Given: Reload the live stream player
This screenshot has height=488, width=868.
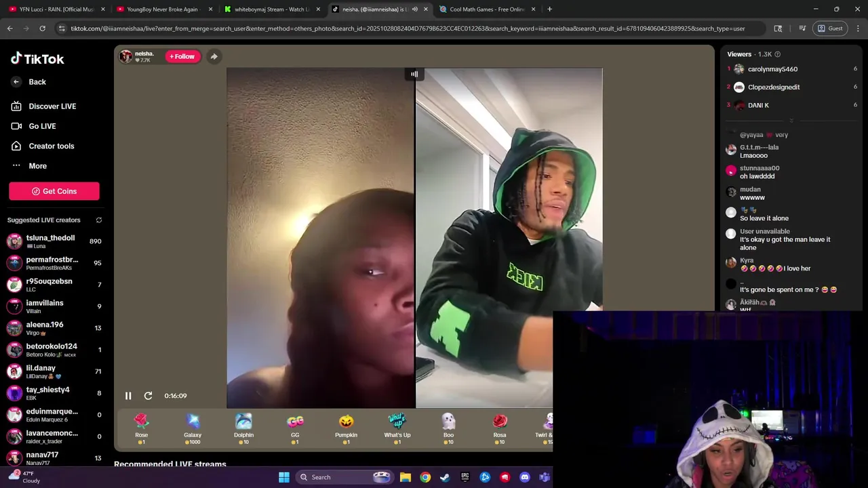Looking at the screenshot, I should click(x=148, y=396).
